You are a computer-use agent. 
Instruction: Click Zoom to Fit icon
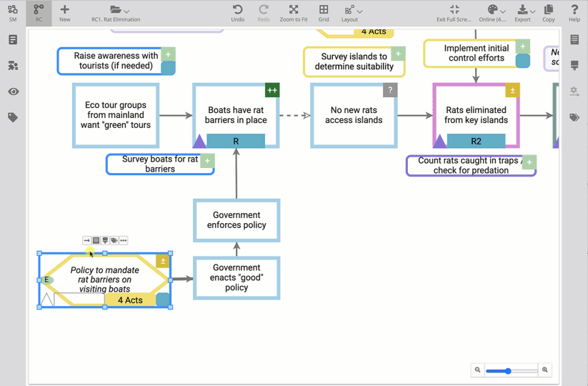click(x=293, y=10)
